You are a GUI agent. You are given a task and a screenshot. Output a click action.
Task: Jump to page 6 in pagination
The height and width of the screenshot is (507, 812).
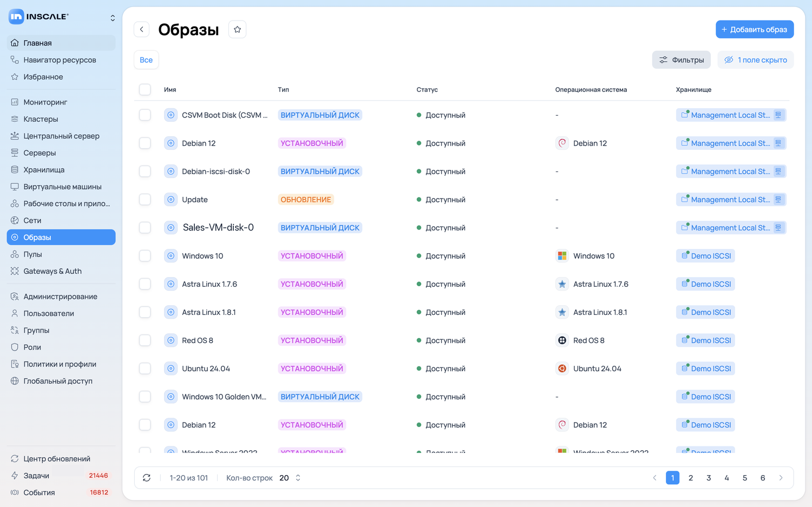coord(763,478)
